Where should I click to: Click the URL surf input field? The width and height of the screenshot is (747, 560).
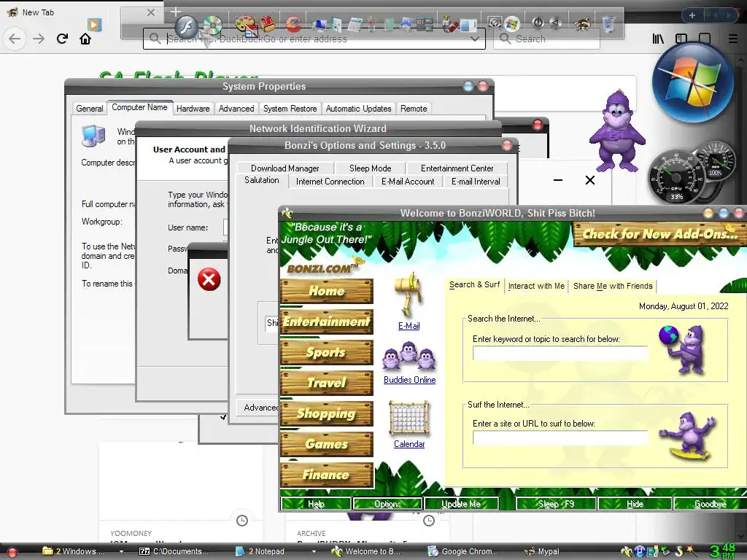point(560,437)
